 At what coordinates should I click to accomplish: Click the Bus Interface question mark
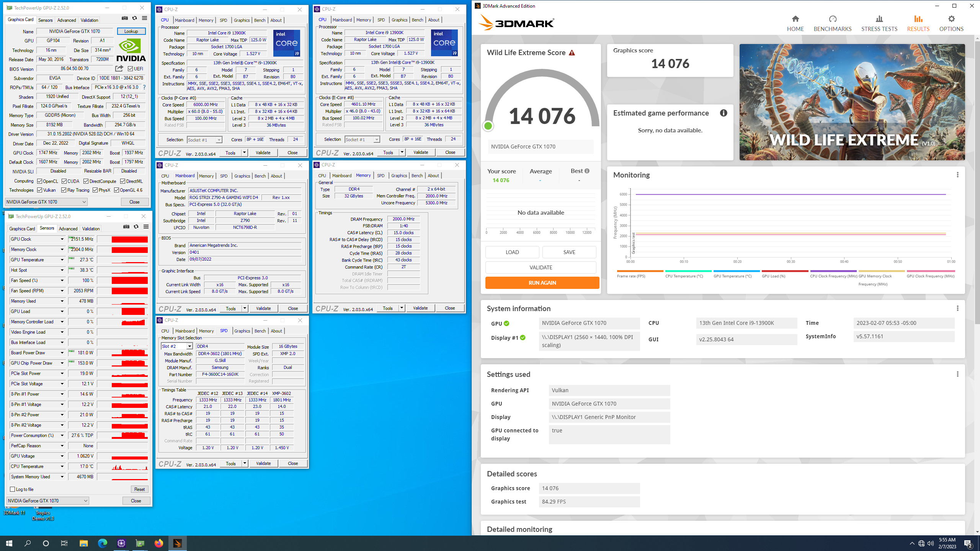point(144,87)
